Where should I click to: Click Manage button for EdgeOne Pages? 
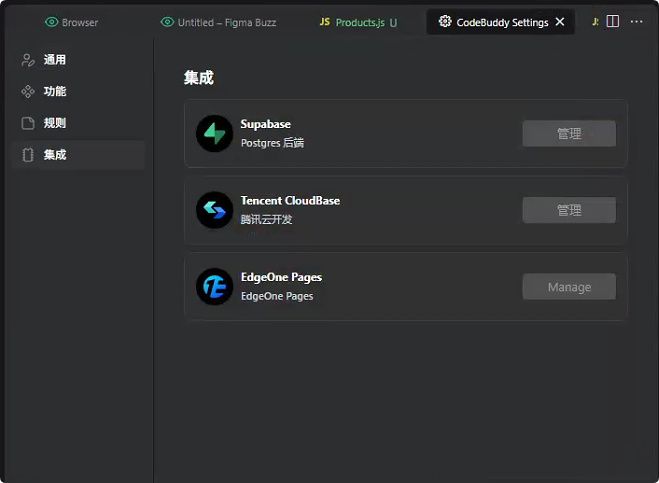point(569,287)
